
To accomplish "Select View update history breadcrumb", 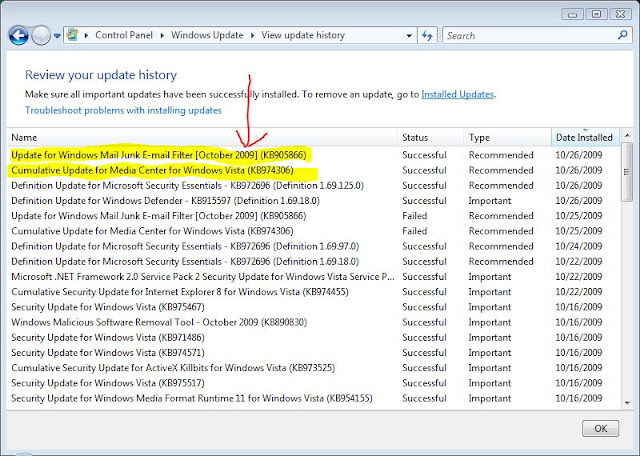I will pyautogui.click(x=303, y=35).
